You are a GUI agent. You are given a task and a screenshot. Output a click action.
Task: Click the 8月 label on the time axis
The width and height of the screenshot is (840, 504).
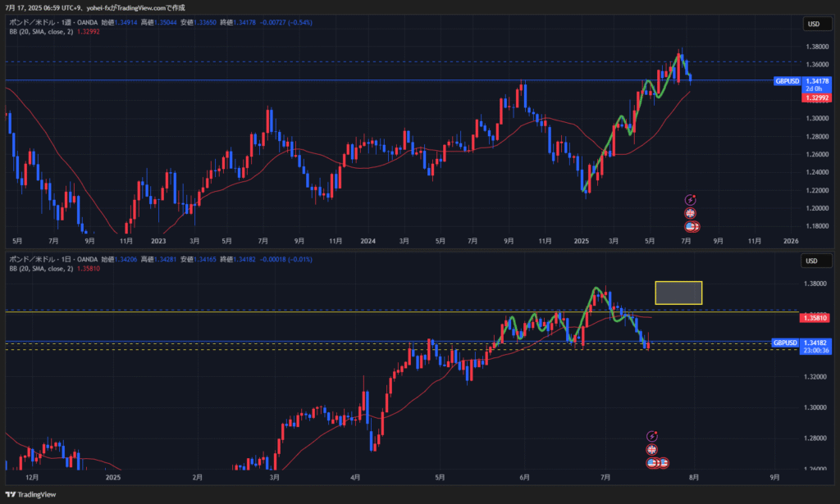(x=694, y=477)
